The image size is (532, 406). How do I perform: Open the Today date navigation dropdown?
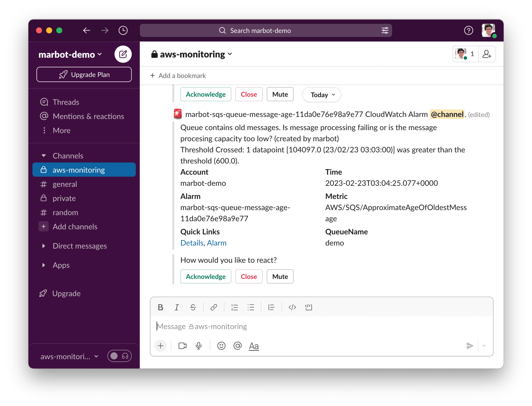[x=321, y=95]
